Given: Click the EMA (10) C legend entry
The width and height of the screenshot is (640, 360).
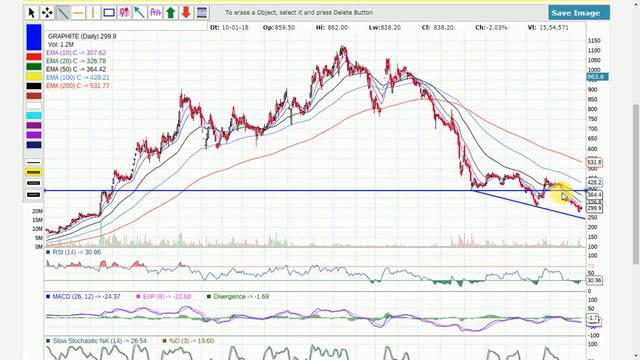Looking at the screenshot, I should 76,53.
